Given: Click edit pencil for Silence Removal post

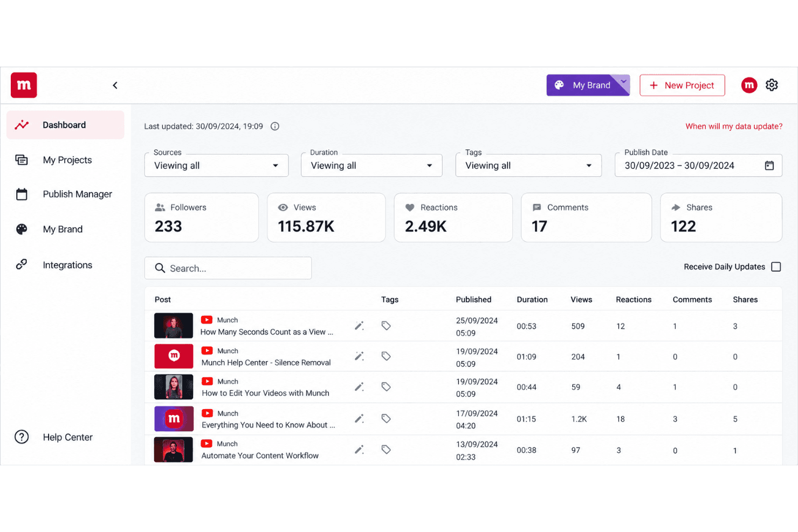Looking at the screenshot, I should (x=359, y=356).
